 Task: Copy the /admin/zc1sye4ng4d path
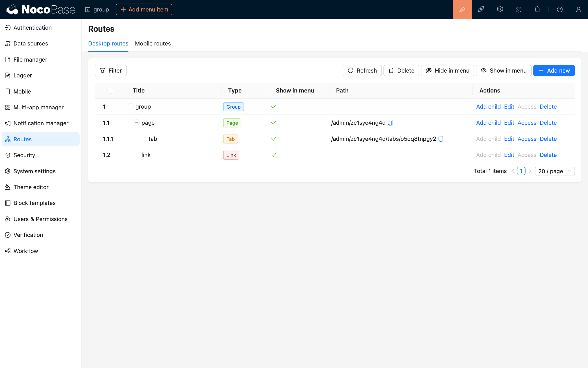click(390, 123)
